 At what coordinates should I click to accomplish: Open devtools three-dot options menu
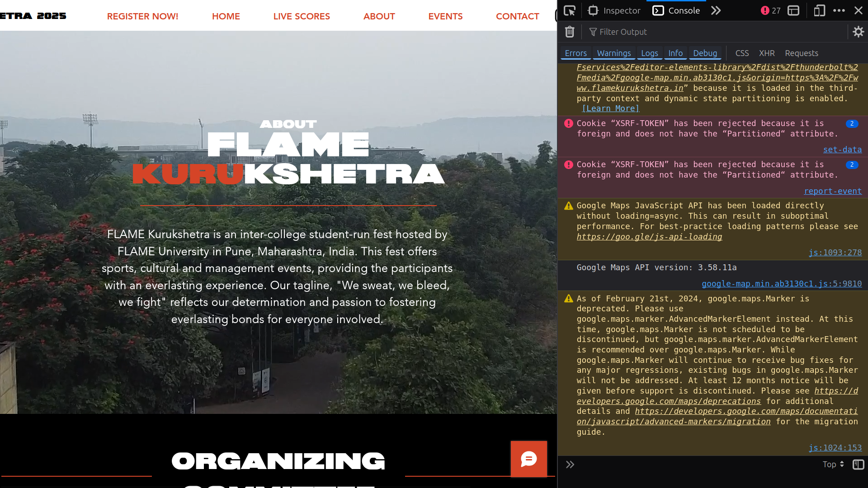tap(839, 10)
